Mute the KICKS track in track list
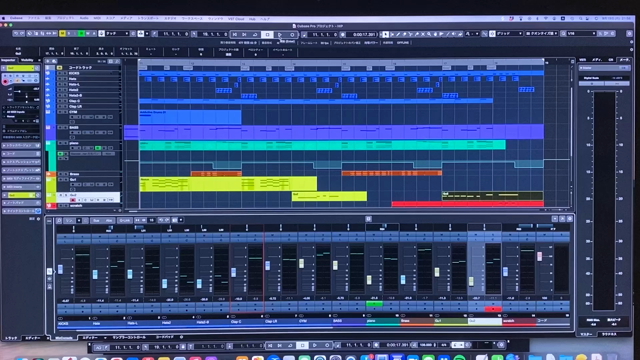 [x=60, y=73]
